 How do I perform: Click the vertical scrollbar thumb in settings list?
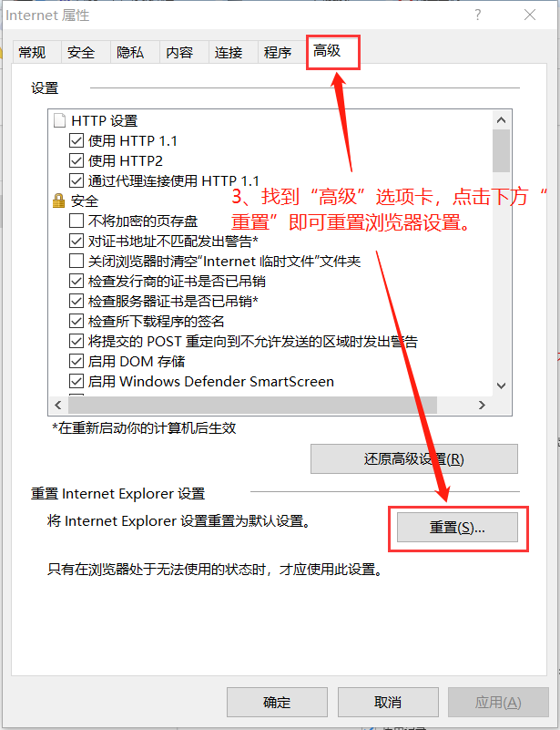[501, 151]
